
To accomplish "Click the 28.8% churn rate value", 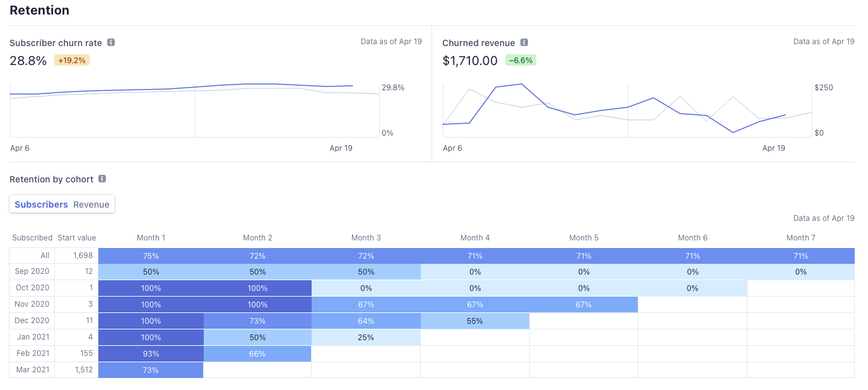I will pos(28,61).
